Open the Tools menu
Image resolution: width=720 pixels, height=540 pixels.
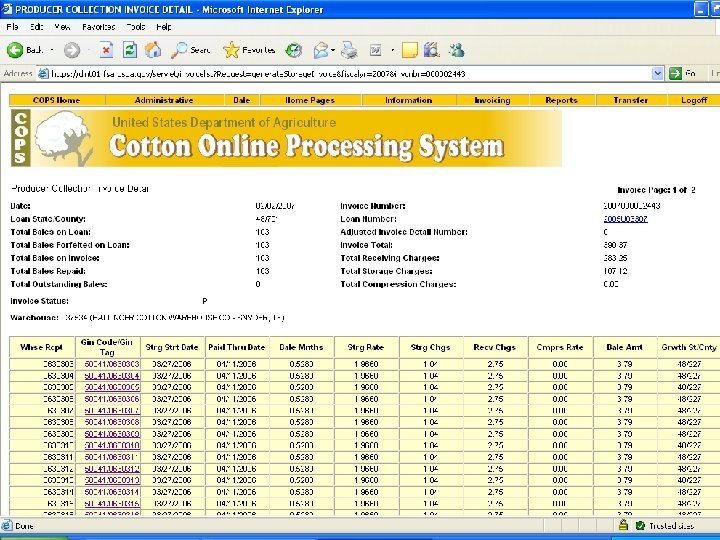click(136, 26)
